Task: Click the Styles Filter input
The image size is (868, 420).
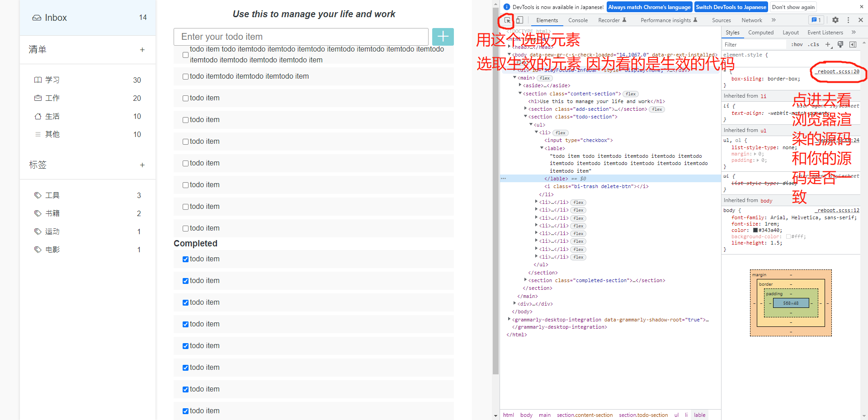Action: point(754,44)
